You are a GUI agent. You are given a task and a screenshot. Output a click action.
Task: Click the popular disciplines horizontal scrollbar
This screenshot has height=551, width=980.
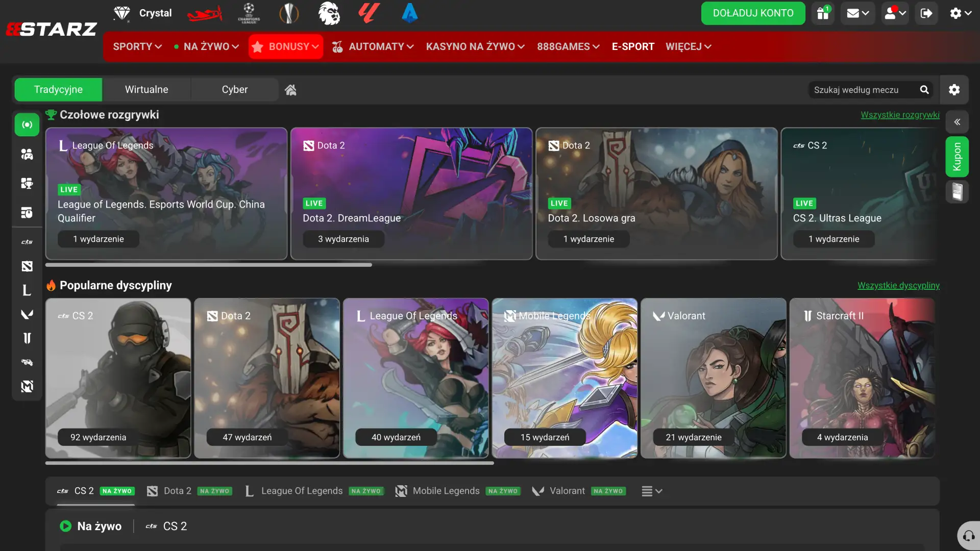tap(269, 463)
